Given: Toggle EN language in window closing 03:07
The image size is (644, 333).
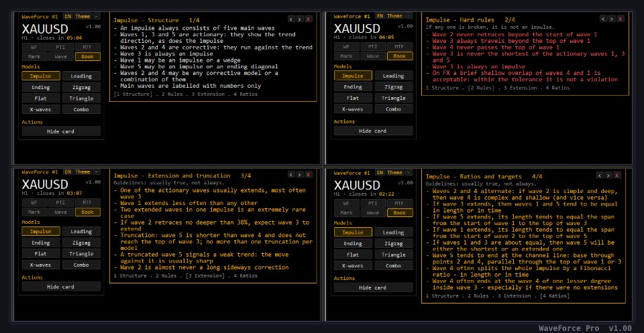Looking at the screenshot, I should (68, 172).
